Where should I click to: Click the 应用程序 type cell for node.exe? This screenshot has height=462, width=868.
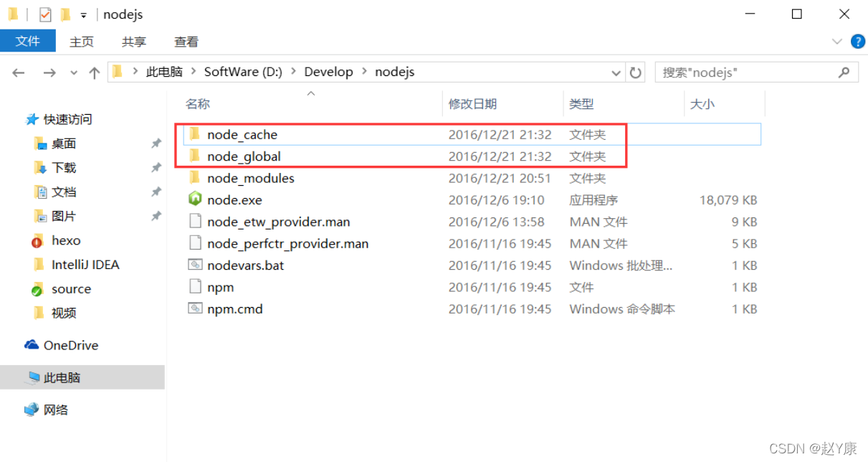[x=593, y=200]
